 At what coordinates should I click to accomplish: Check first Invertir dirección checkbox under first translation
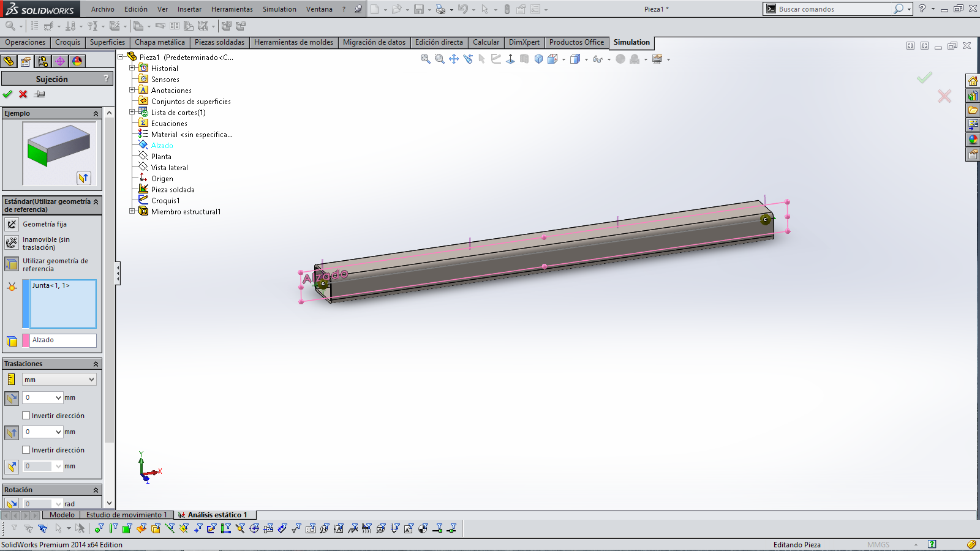click(26, 416)
